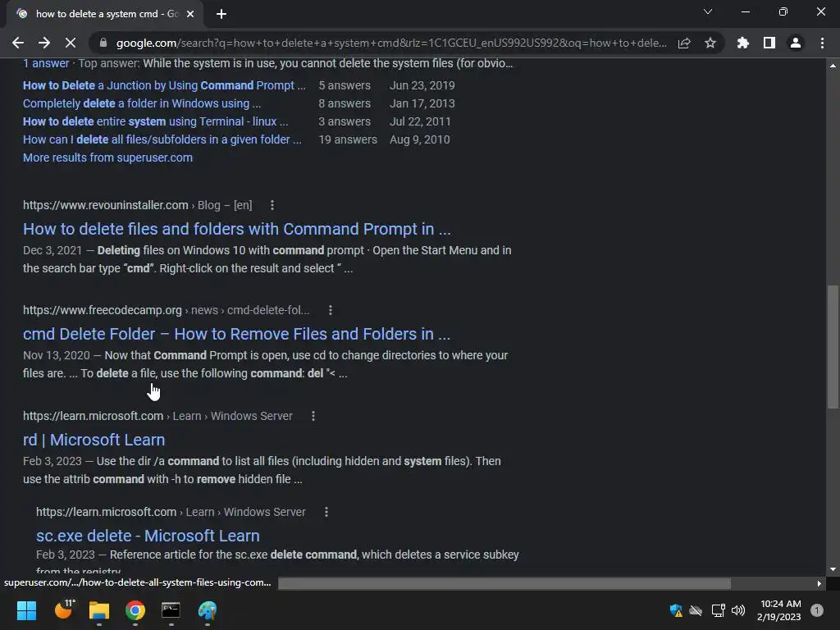Open more options for revouninstaller result
This screenshot has width=840, height=630.
click(x=272, y=205)
